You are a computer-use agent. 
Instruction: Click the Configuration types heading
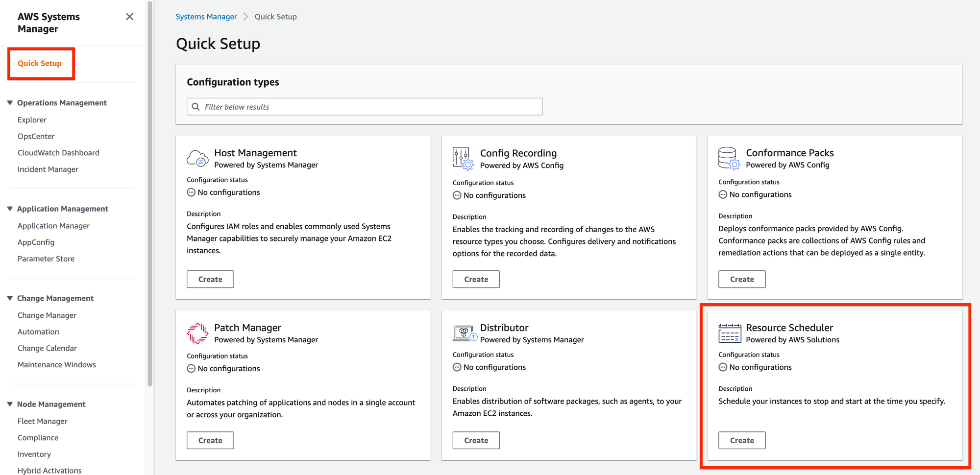[233, 82]
